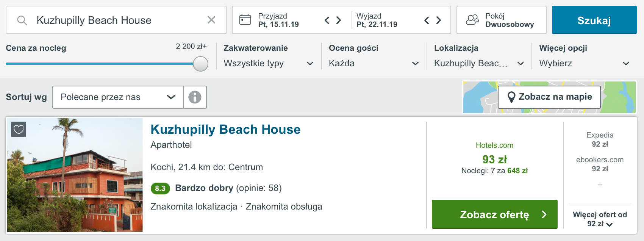Open the check-in calendar icon
The image size is (644, 241).
[245, 20]
